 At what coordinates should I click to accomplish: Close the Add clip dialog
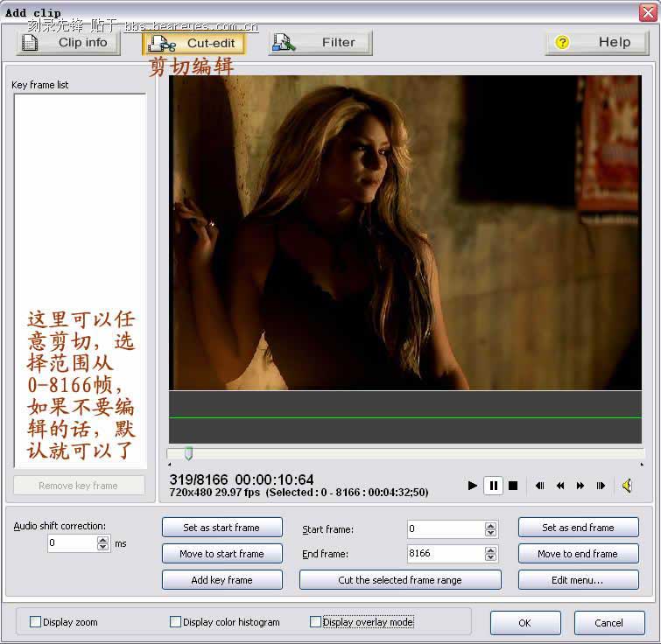pos(649,11)
